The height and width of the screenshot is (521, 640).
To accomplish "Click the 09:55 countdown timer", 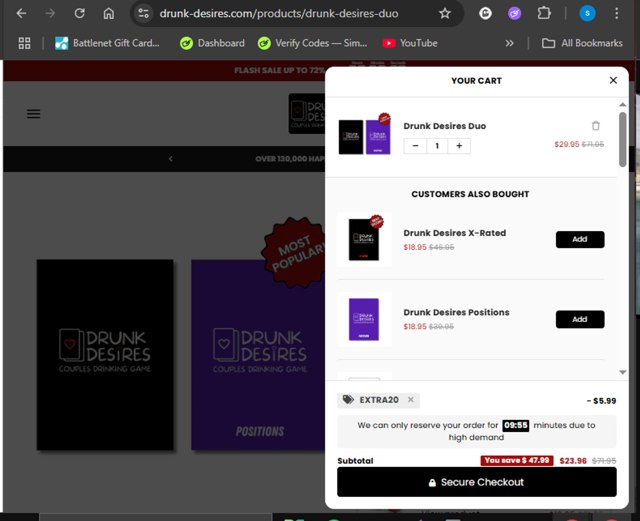I will 516,425.
